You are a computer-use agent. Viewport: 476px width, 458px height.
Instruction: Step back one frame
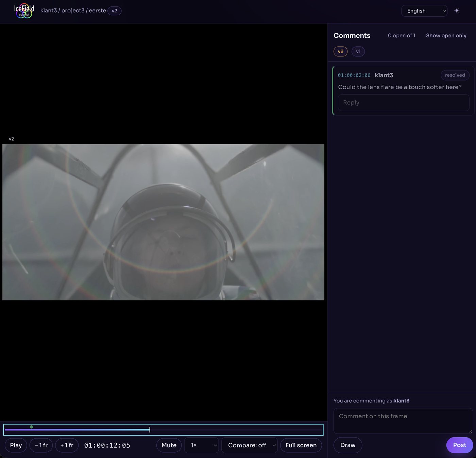point(41,445)
